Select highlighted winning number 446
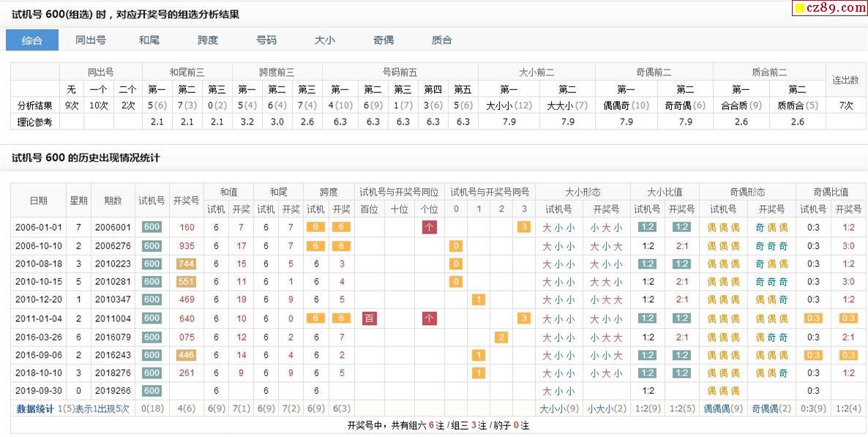 point(187,354)
